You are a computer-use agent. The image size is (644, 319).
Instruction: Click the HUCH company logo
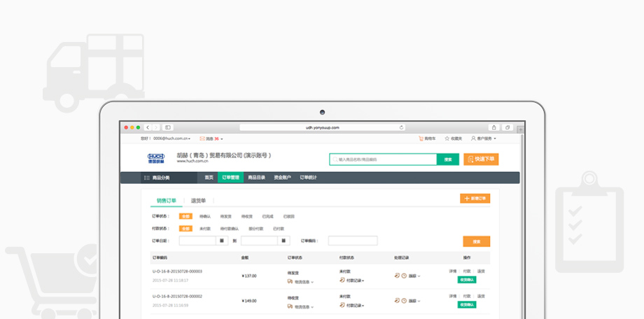coord(157,158)
